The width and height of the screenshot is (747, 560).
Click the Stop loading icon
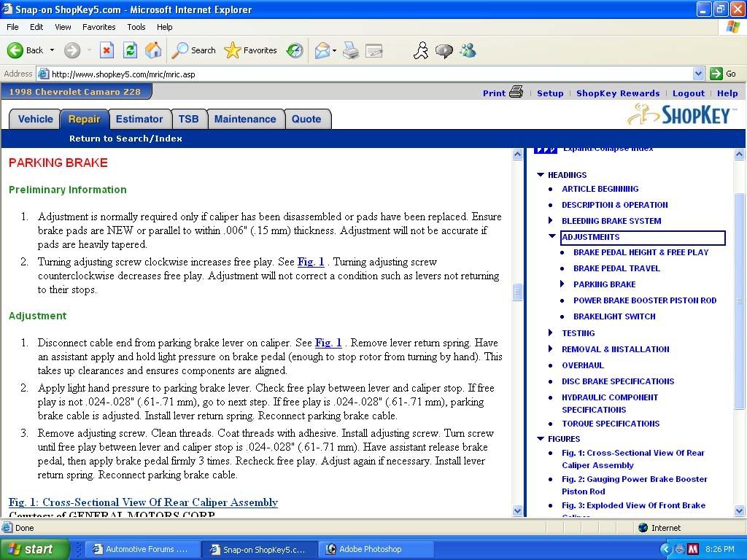click(107, 50)
